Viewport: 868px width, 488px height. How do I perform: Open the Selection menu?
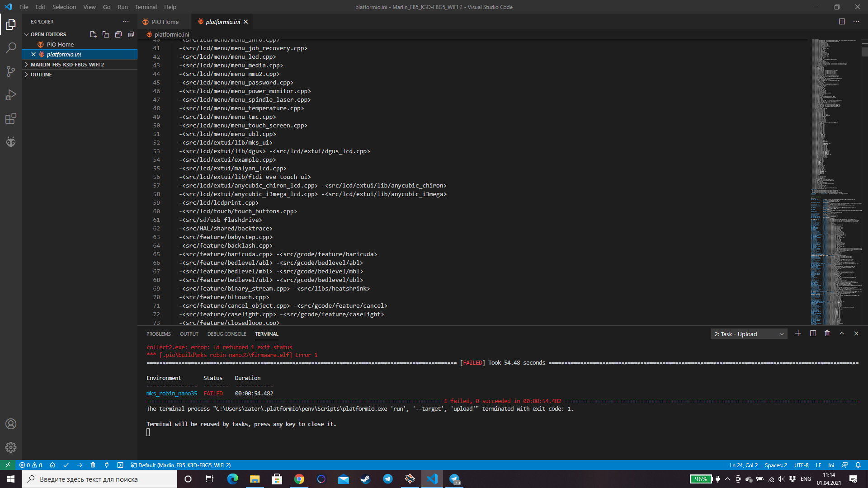[x=64, y=7]
